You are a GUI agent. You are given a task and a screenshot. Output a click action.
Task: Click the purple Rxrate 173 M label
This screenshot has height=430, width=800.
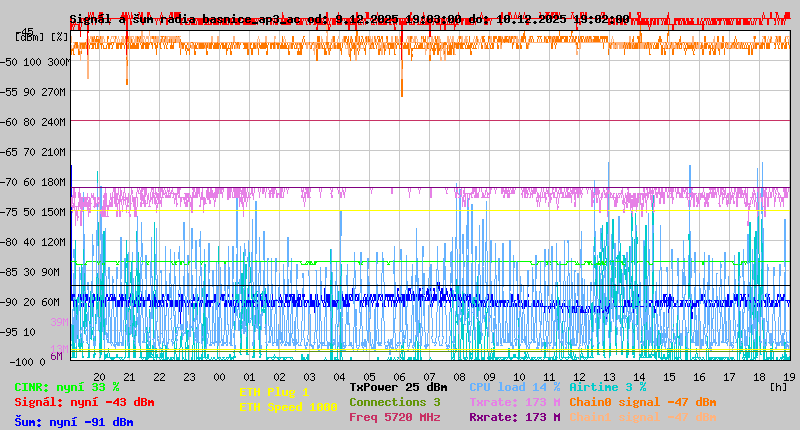pyautogui.click(x=515, y=417)
